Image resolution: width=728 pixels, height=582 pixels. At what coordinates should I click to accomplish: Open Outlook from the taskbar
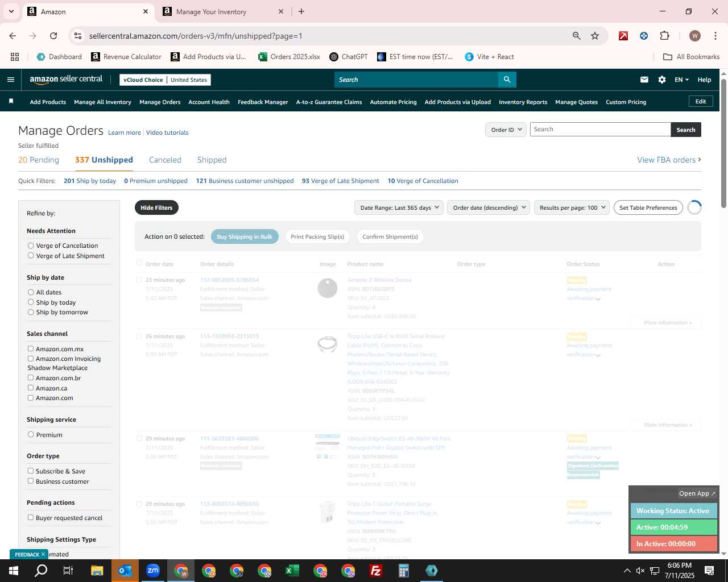125,571
